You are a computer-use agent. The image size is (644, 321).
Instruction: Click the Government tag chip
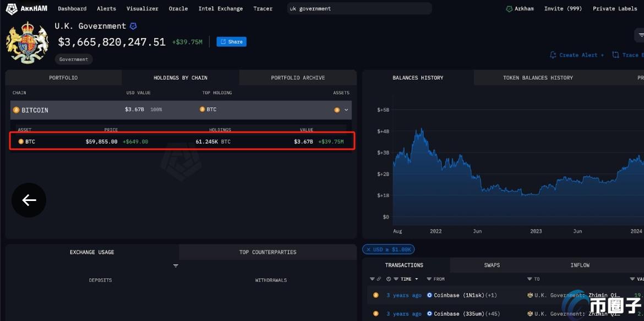click(x=74, y=59)
